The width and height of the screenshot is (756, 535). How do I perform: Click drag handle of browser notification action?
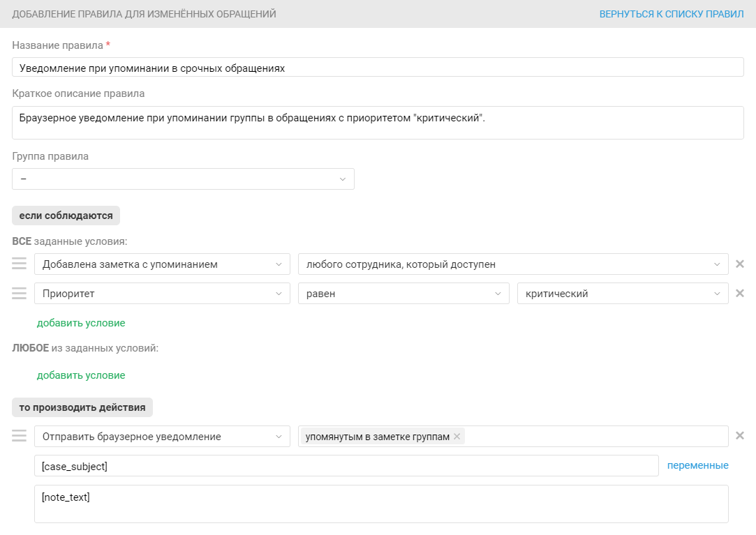click(x=19, y=436)
